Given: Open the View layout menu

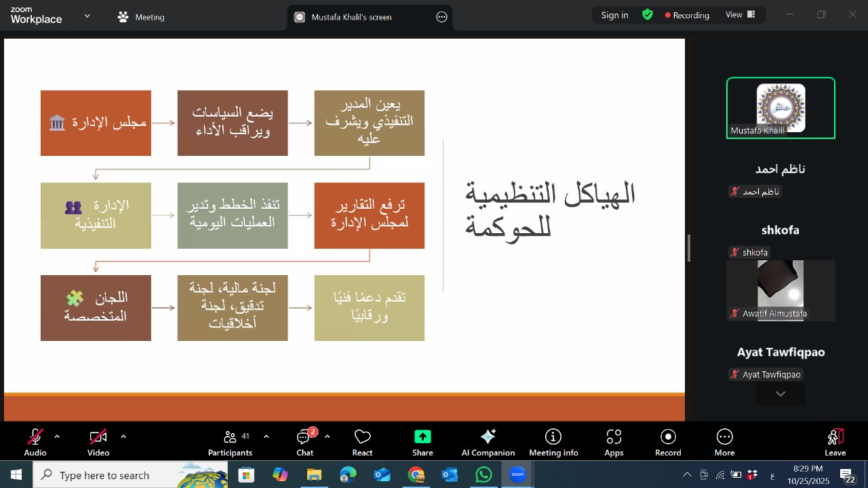Looking at the screenshot, I should (741, 15).
